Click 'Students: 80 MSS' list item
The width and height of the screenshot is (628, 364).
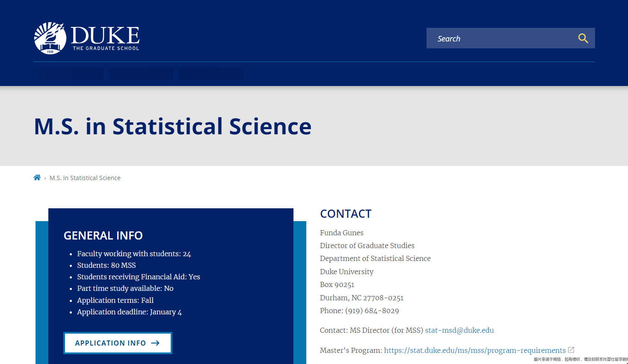107,265
